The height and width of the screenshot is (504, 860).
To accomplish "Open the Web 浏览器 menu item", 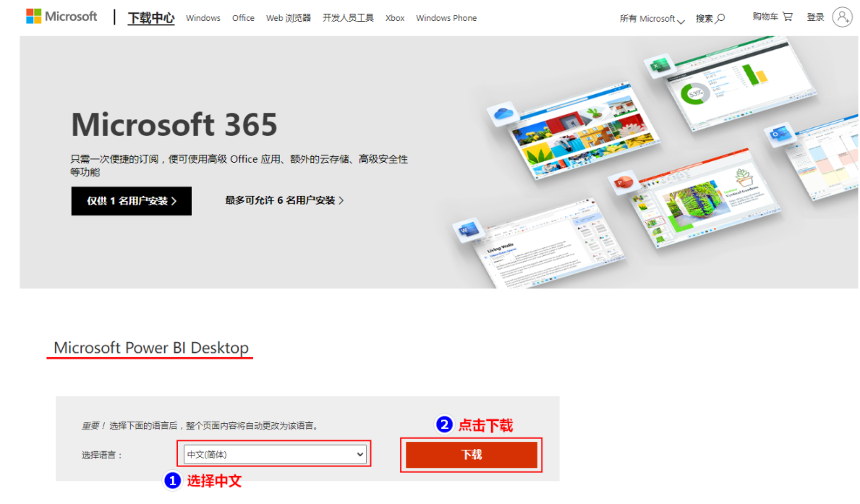I will (x=289, y=18).
